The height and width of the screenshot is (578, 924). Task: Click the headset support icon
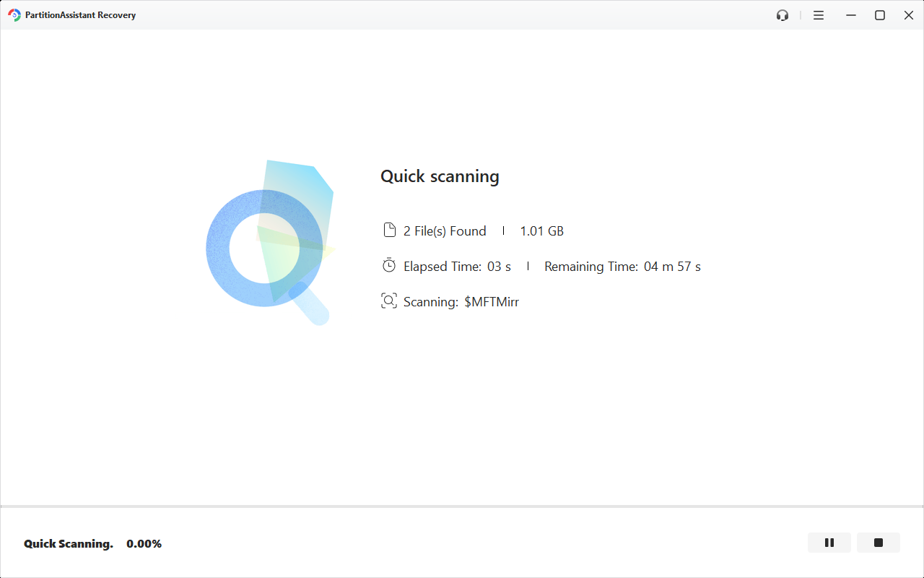point(782,14)
